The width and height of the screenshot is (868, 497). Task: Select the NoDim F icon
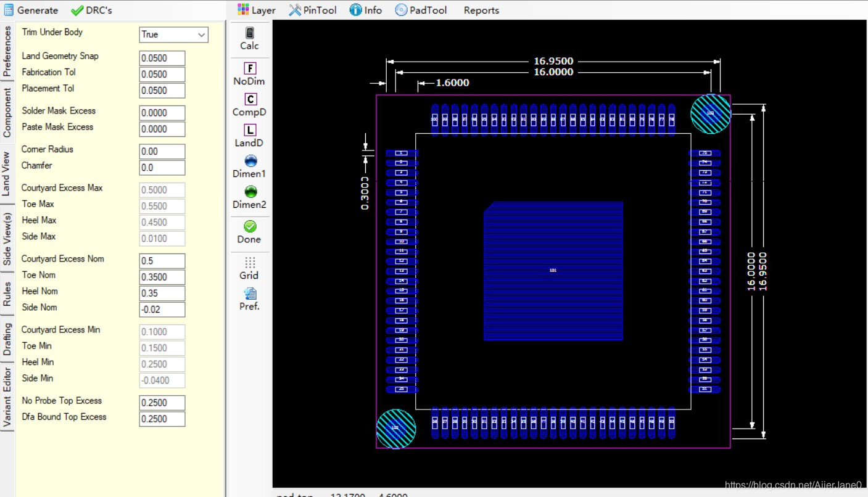click(x=249, y=68)
